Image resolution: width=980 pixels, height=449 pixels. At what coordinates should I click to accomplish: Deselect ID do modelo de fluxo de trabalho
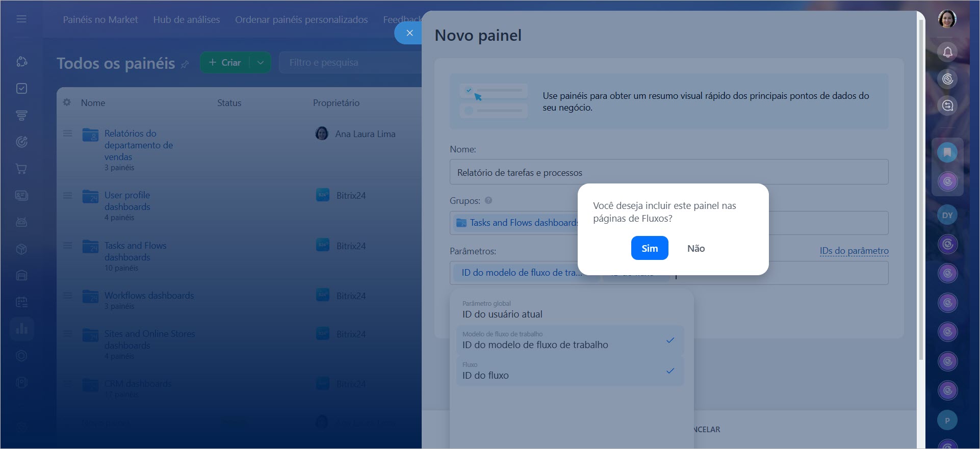569,340
